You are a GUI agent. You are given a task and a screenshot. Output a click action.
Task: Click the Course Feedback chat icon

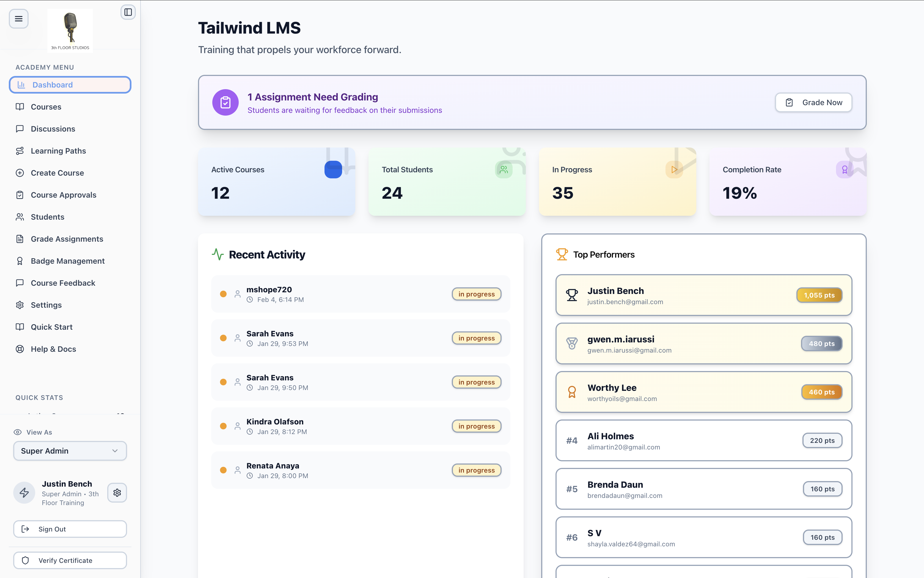tap(20, 283)
